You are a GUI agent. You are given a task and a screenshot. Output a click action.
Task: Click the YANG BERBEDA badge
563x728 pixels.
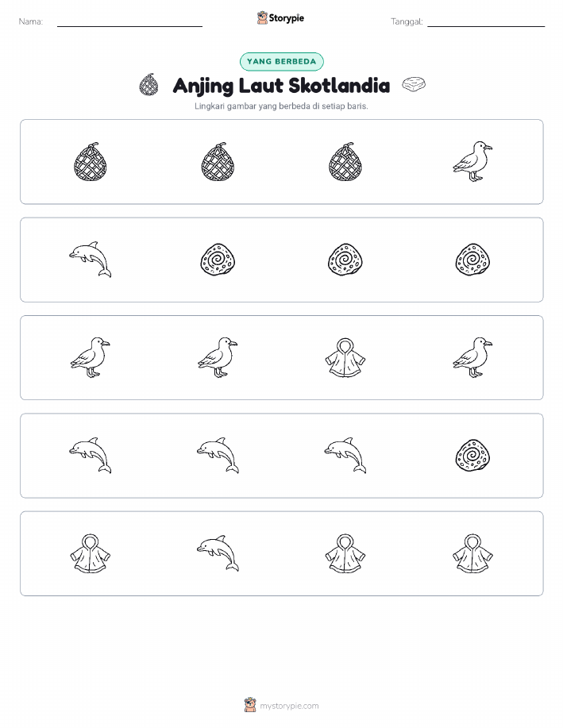click(x=281, y=61)
